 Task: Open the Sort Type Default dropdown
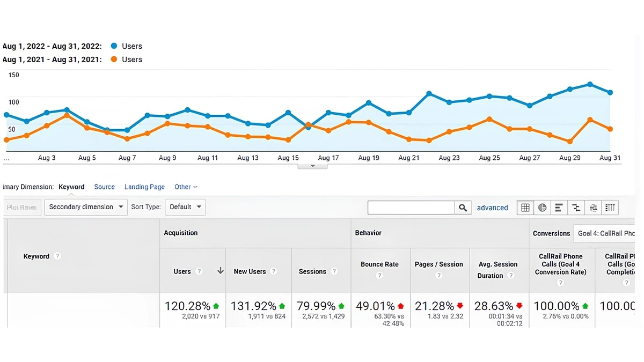coord(185,206)
